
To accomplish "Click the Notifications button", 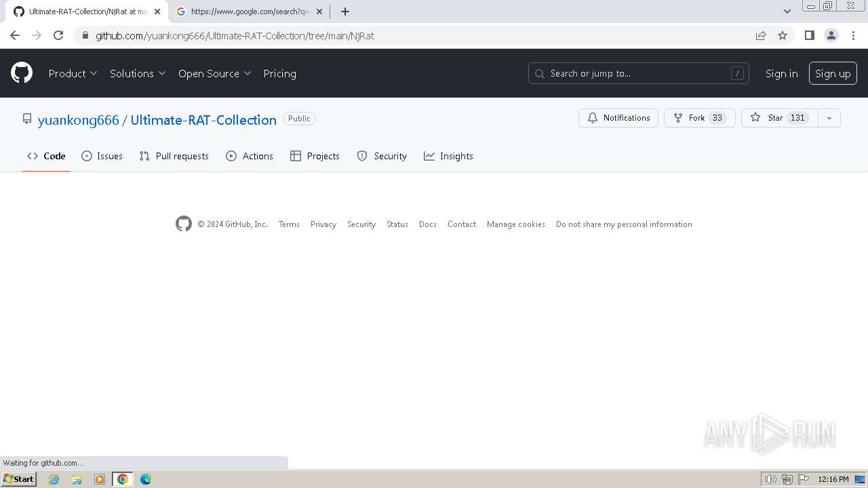I will [618, 118].
